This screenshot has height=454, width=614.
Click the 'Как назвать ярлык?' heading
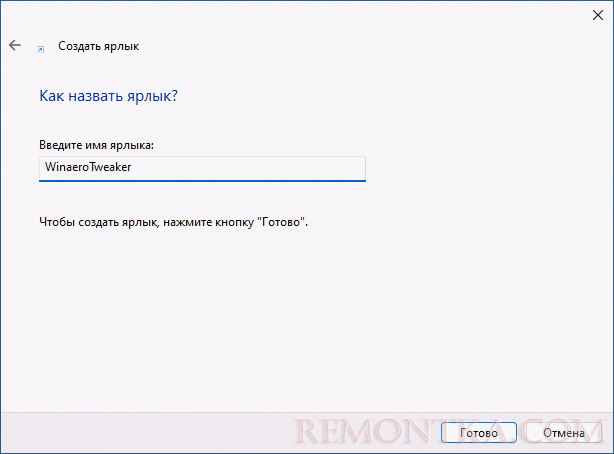pos(108,96)
